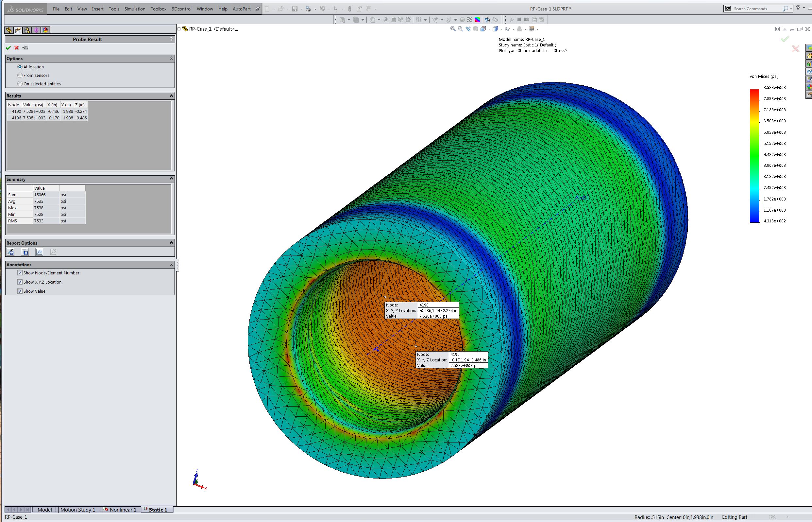The width and height of the screenshot is (812, 522).
Task: Open the ConfigurationManager tab icon
Action: pos(27,30)
